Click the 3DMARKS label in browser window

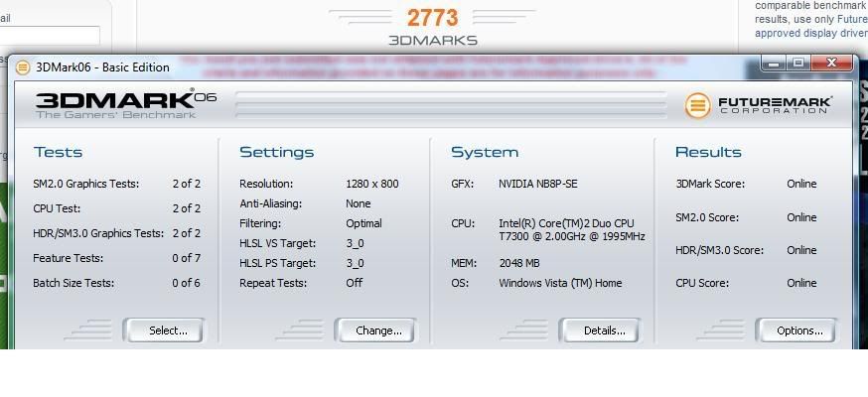(433, 41)
